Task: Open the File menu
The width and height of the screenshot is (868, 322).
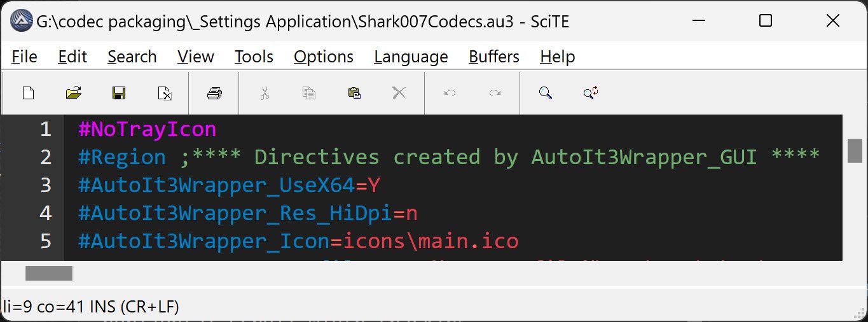Action: pos(25,57)
